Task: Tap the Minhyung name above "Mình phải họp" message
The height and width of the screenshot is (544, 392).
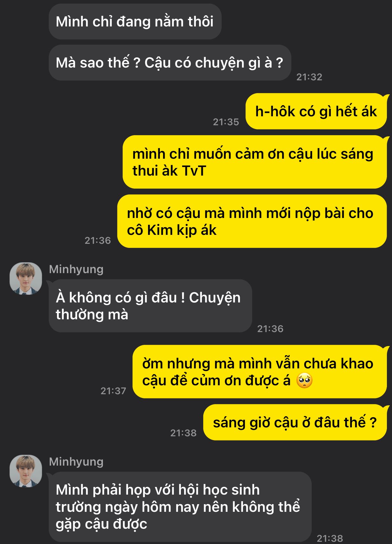Action: tap(76, 462)
